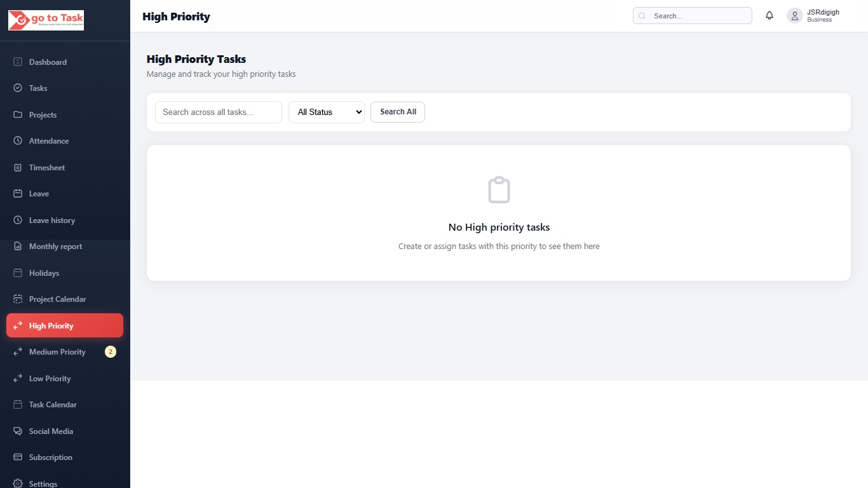Select Attendance in the sidebar
Screen dimensions: 868x488
65,140
